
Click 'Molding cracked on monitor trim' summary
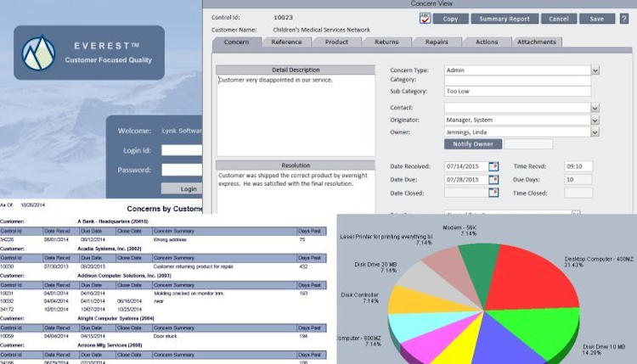pyautogui.click(x=189, y=293)
